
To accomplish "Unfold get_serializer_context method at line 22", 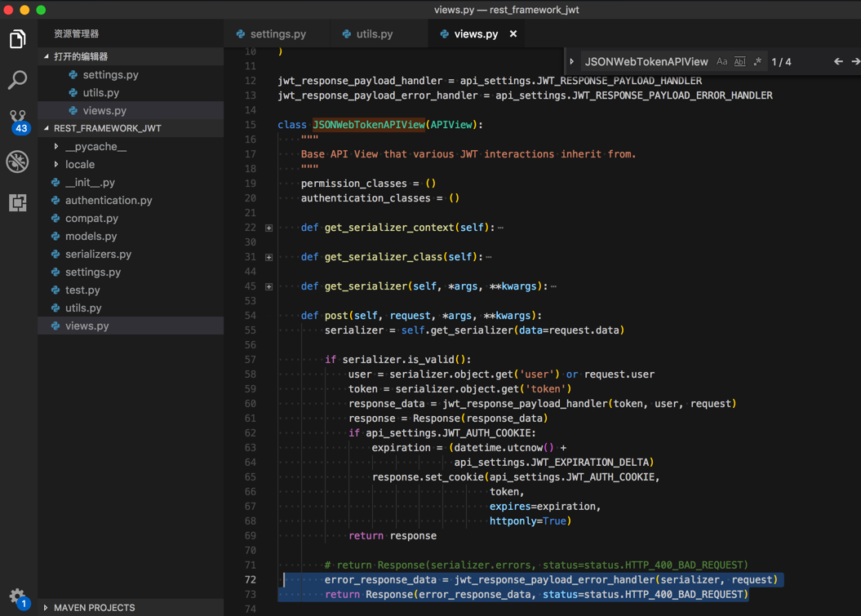I will point(269,228).
